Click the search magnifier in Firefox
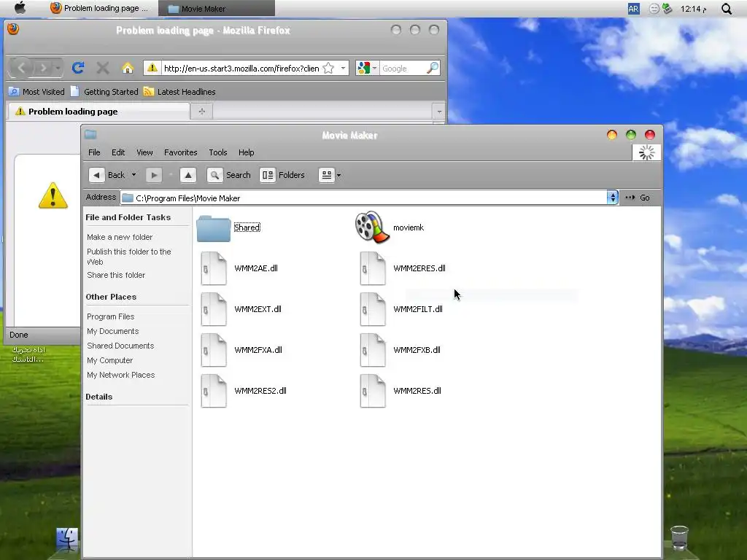 pos(433,68)
